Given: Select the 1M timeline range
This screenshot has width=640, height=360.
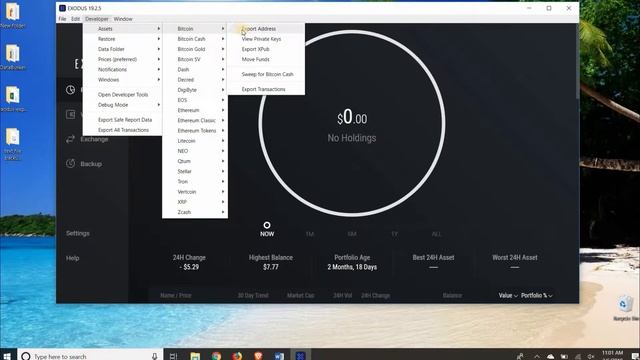Looking at the screenshot, I should point(310,234).
